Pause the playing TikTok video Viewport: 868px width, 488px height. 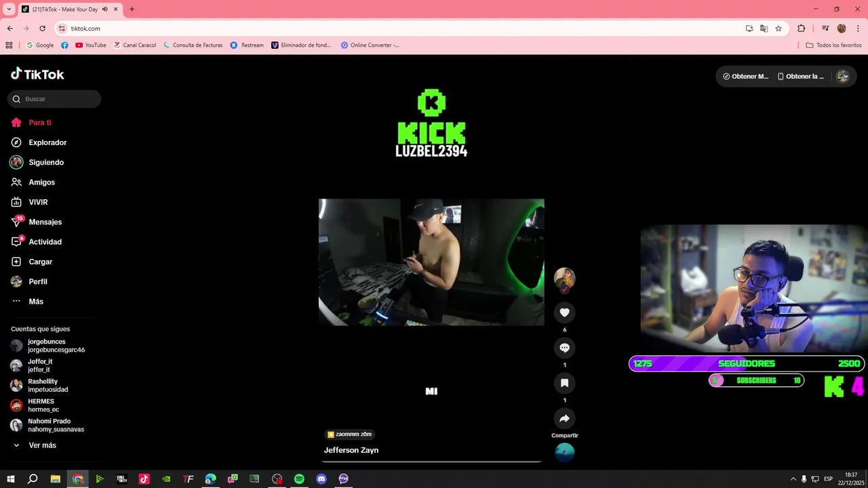pos(431,262)
